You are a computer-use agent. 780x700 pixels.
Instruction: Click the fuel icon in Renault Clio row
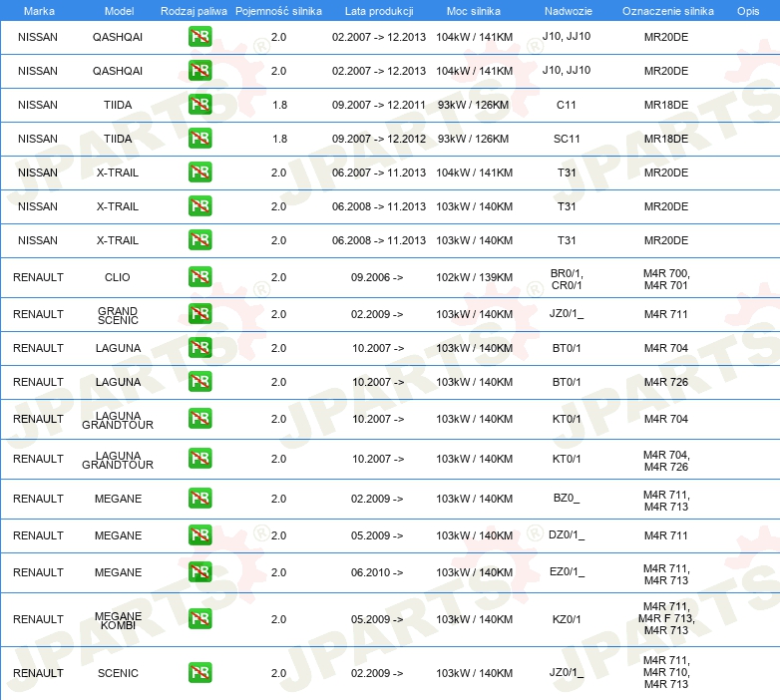tap(199, 277)
